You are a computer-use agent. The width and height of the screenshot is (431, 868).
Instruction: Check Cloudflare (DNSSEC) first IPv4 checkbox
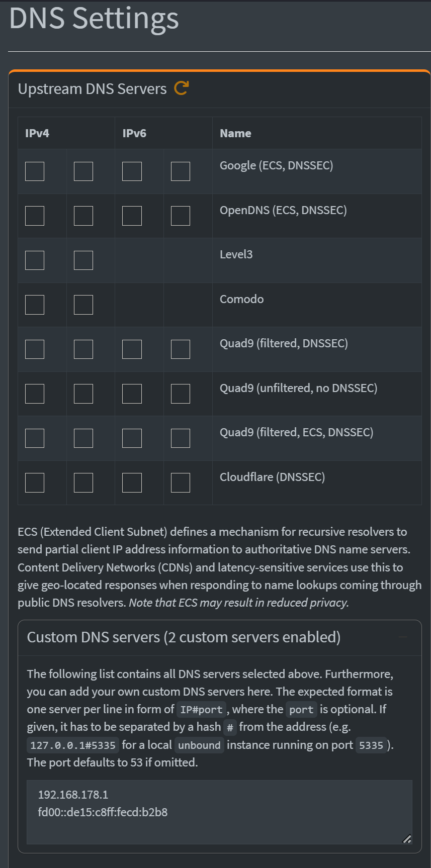[35, 483]
